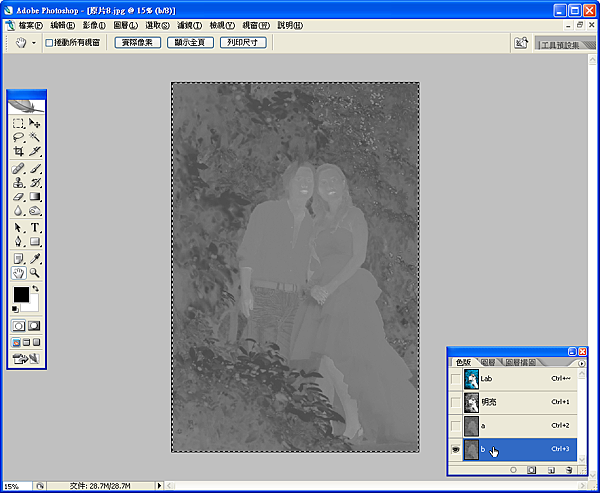Viewport: 600px width, 493px height.
Task: Select the Clone Stamp tool
Action: [18, 183]
